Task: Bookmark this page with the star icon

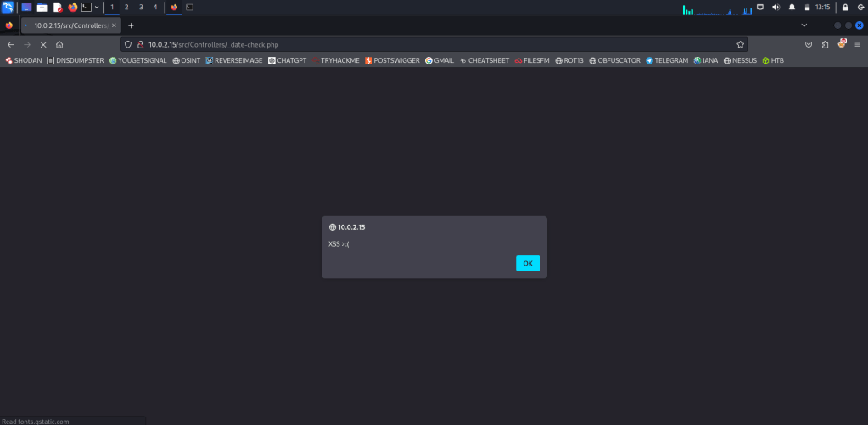Action: tap(740, 44)
